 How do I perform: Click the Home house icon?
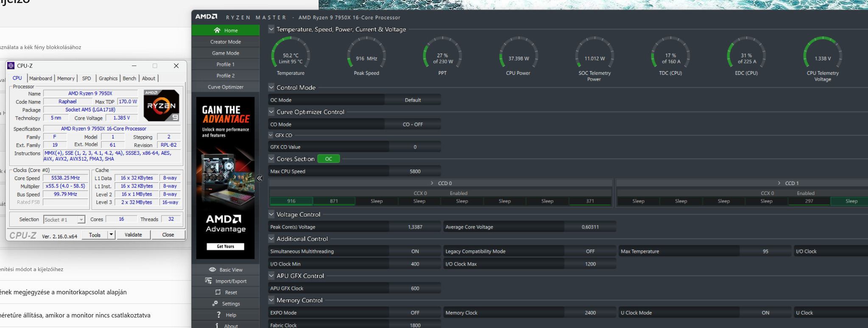(x=217, y=30)
